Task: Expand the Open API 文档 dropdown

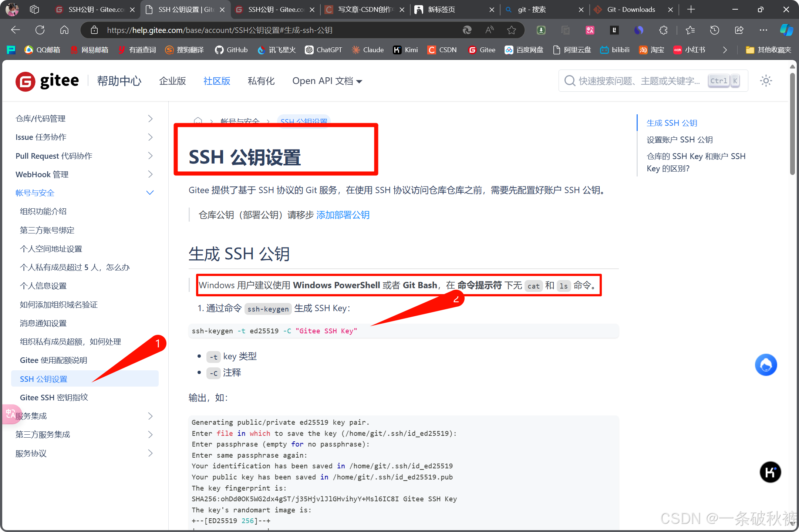Action: point(327,81)
